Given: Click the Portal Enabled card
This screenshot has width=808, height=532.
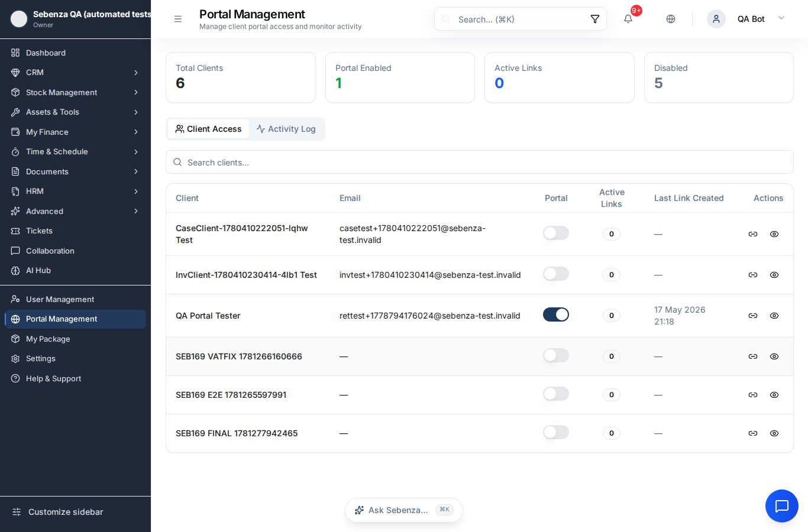Looking at the screenshot, I should pos(400,77).
